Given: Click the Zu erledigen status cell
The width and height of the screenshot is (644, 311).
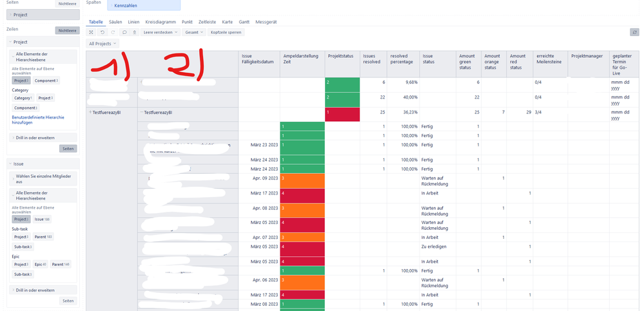Looking at the screenshot, I should pos(438,249).
